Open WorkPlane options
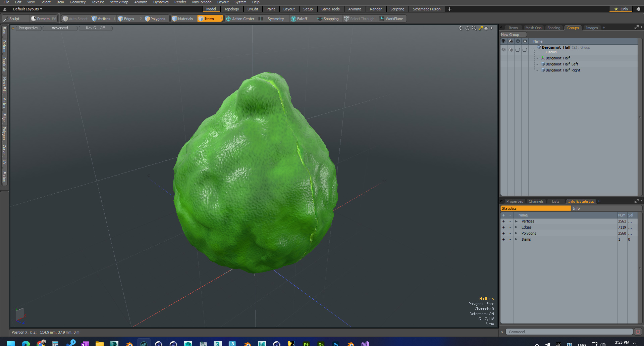 pyautogui.click(x=391, y=19)
